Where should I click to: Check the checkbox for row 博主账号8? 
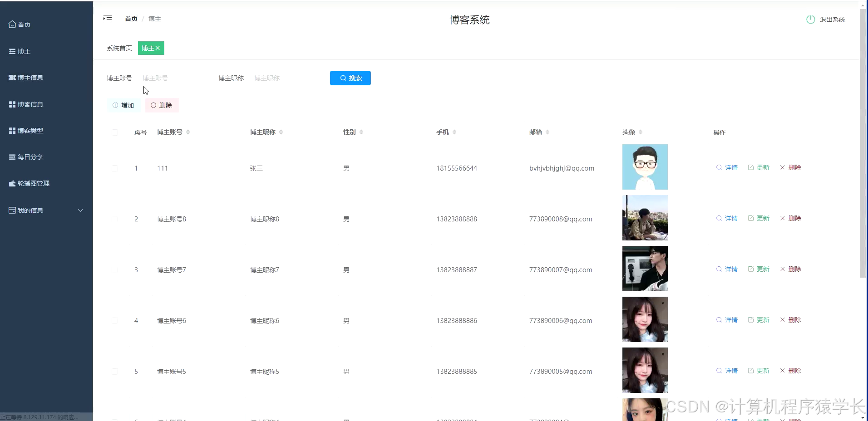[115, 219]
